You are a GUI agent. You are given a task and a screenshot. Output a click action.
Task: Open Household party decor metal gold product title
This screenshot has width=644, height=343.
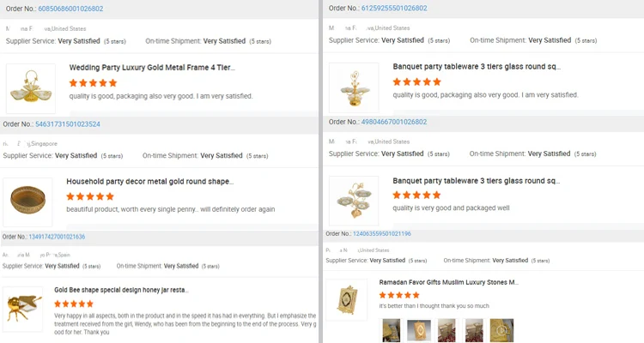tap(149, 182)
